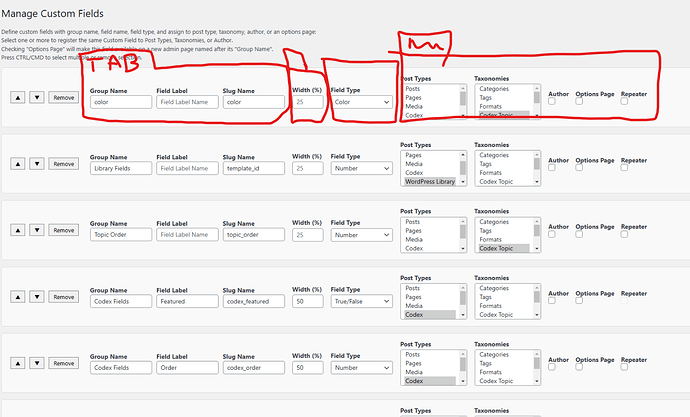Open the True/False field type dropdown
The image size is (690, 417).
362,301
